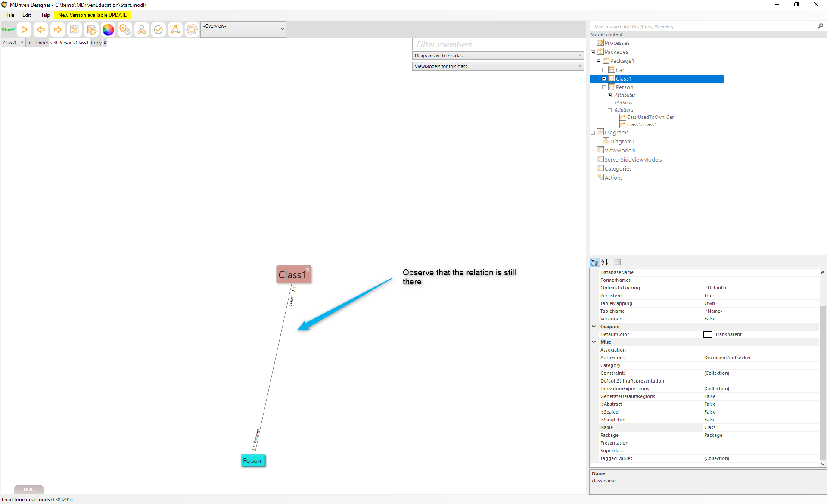
Task: Click the orange play/run toolbar icon
Action: click(x=25, y=30)
